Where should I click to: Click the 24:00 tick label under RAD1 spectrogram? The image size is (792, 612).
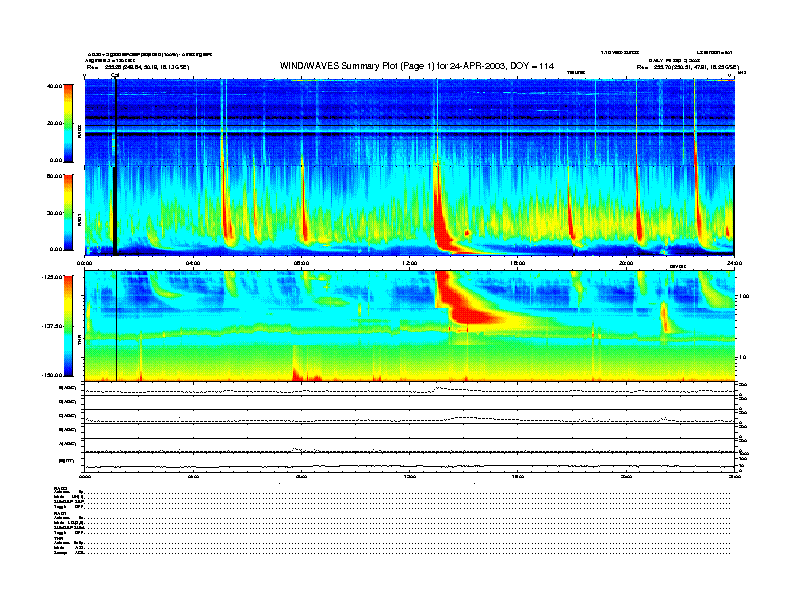point(734,263)
